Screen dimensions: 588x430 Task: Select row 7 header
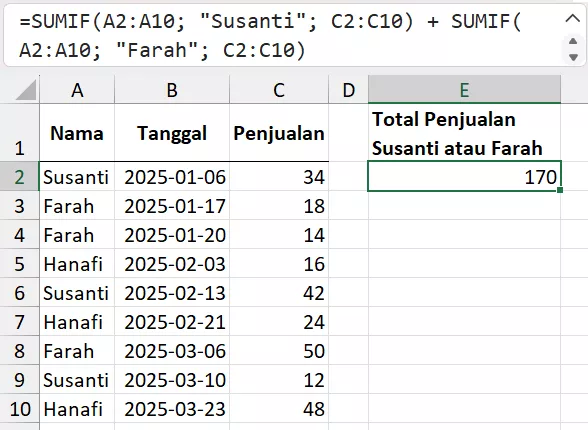click(x=20, y=321)
